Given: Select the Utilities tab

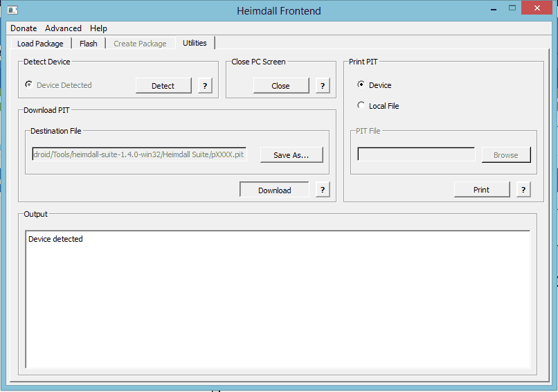Looking at the screenshot, I should coord(195,43).
